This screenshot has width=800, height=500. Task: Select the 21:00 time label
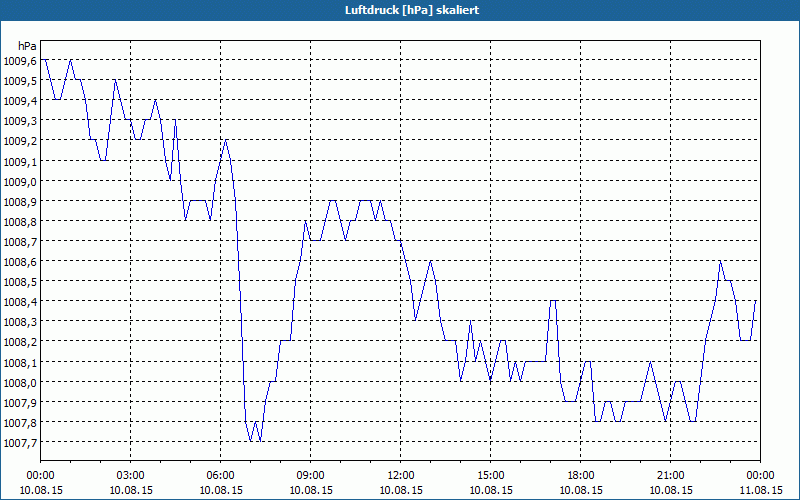[670, 476]
